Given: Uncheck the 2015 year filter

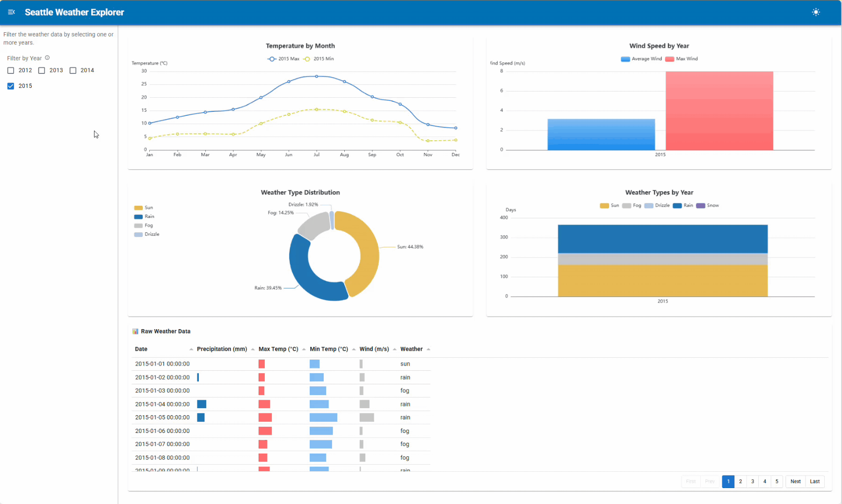Looking at the screenshot, I should [x=11, y=86].
